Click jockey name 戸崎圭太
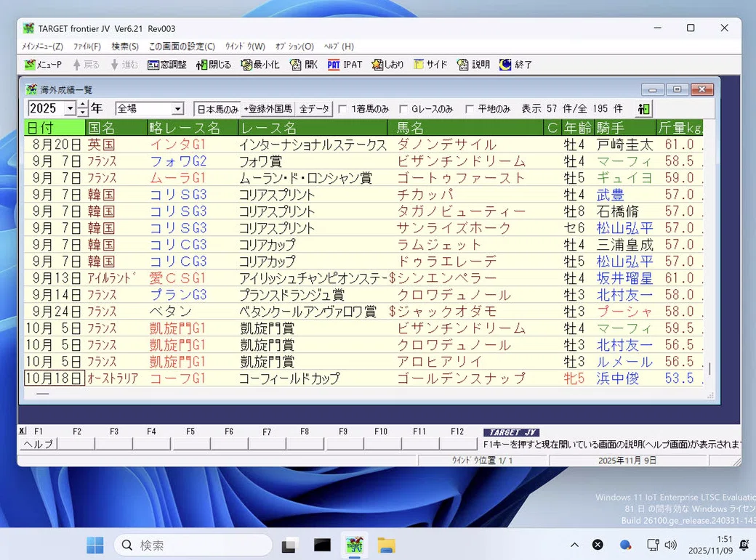756x560 pixels. [x=624, y=145]
